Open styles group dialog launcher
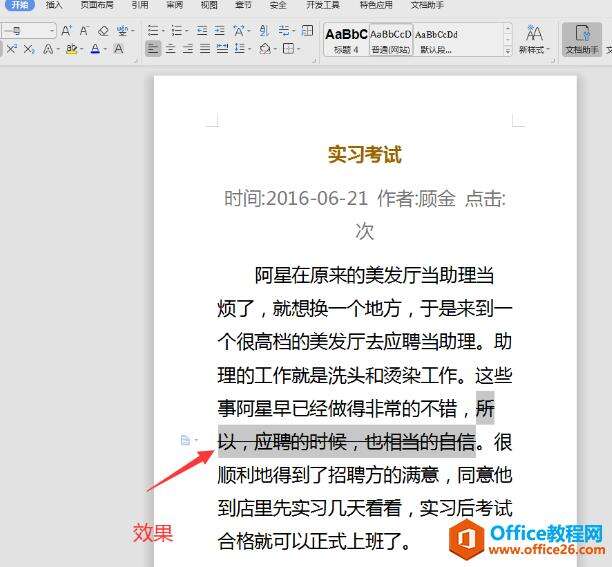The image size is (612, 567). click(x=553, y=60)
